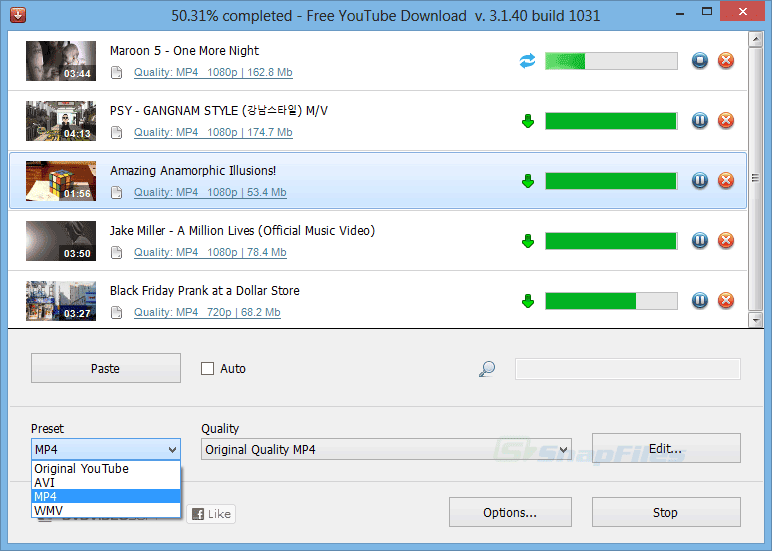Click the file icon under PSY Gangnam Style

[117, 133]
